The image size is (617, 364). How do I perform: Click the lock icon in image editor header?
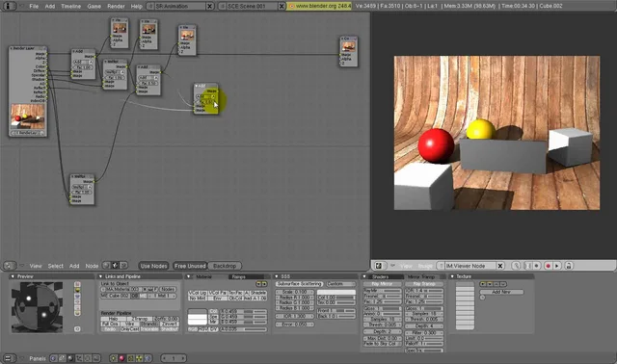tap(568, 266)
